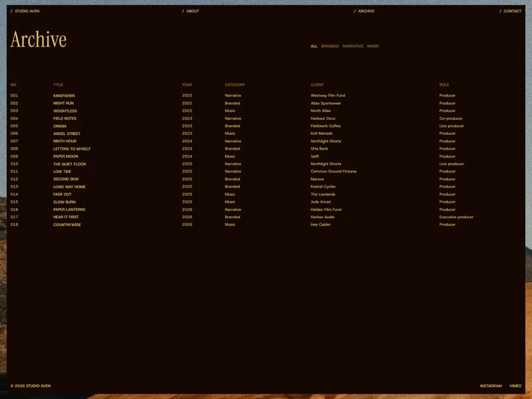Click the Kestrel Cycles client name

coord(323,187)
